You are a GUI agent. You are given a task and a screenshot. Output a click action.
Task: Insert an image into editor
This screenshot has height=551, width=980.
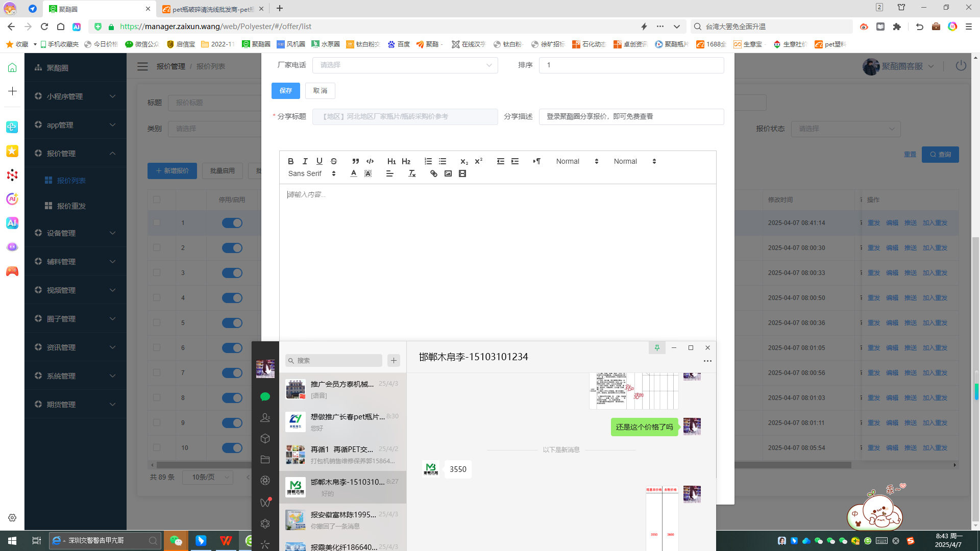[x=448, y=174]
